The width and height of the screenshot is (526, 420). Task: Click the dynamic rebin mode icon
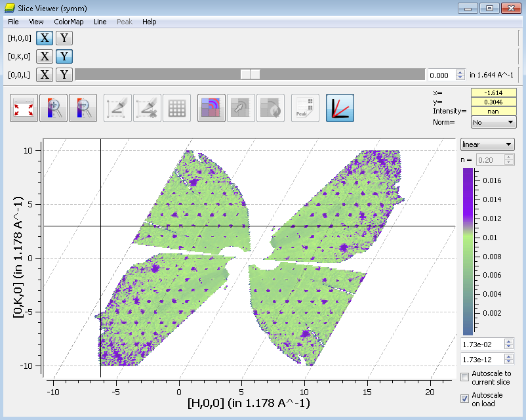(211, 108)
